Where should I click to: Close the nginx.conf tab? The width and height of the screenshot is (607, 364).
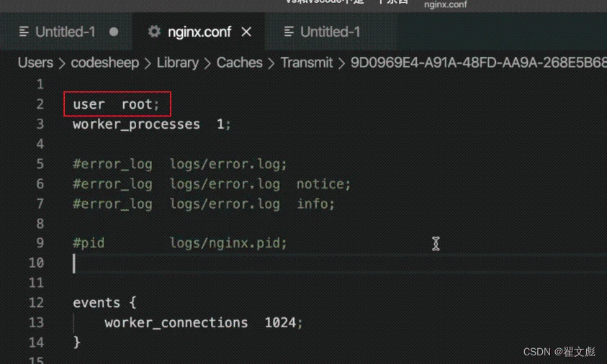(x=246, y=32)
